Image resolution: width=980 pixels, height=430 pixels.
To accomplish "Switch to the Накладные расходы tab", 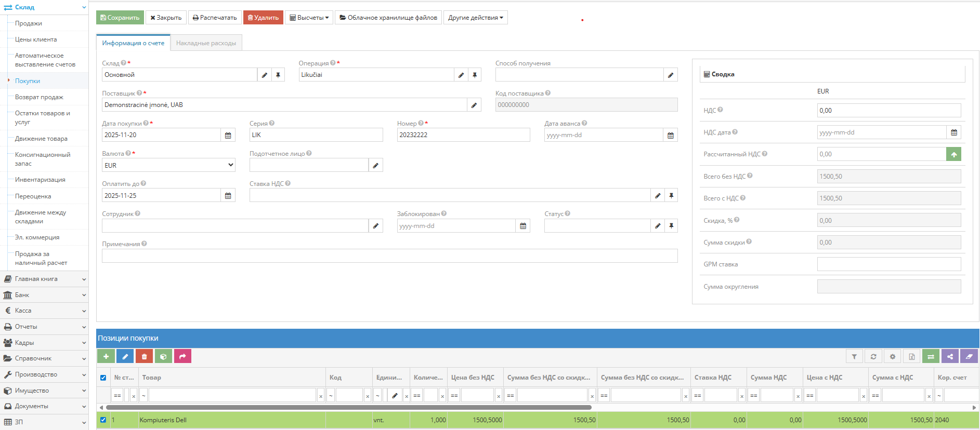I will 206,43.
